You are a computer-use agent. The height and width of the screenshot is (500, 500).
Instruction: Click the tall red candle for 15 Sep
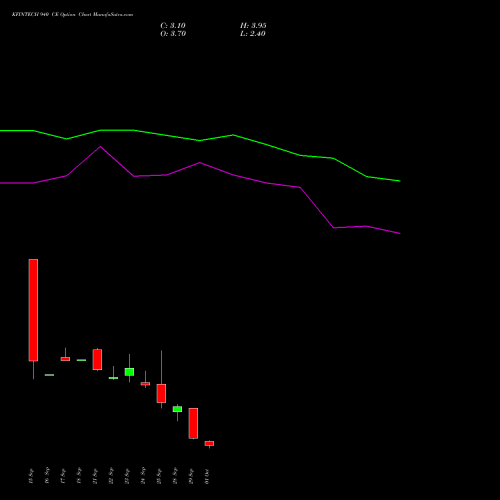coord(33,310)
